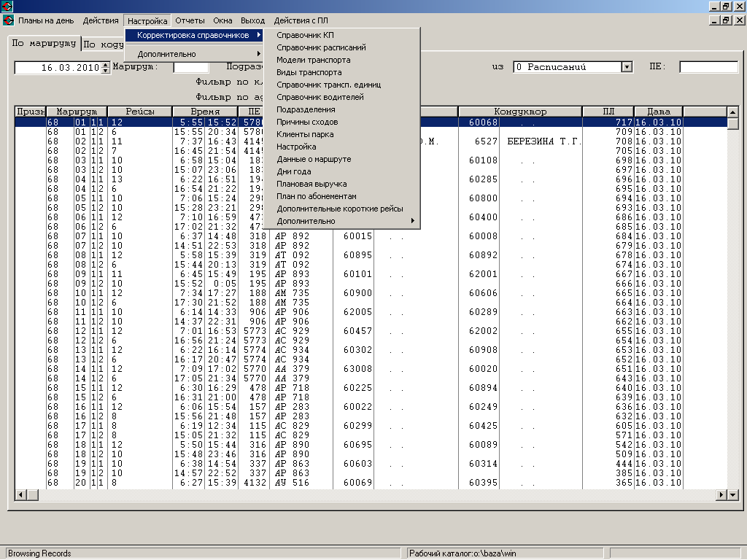Click the child window icon beside Планы на день
The image size is (747, 560).
coord(8,20)
